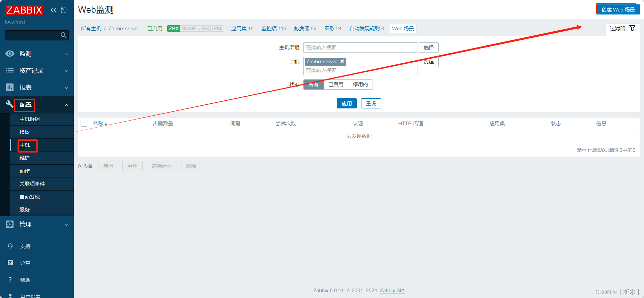
Task: Click the wrench icon for 配置
Action: [x=10, y=104]
